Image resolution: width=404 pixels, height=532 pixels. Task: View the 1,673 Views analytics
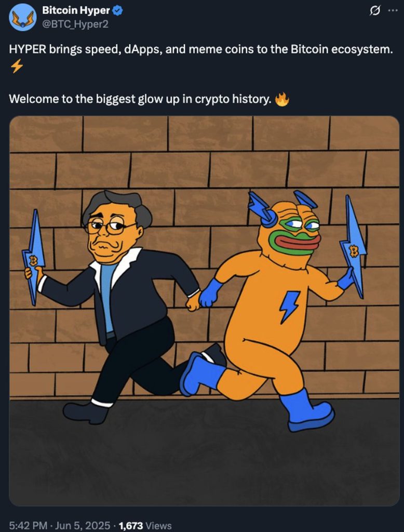[x=145, y=526]
